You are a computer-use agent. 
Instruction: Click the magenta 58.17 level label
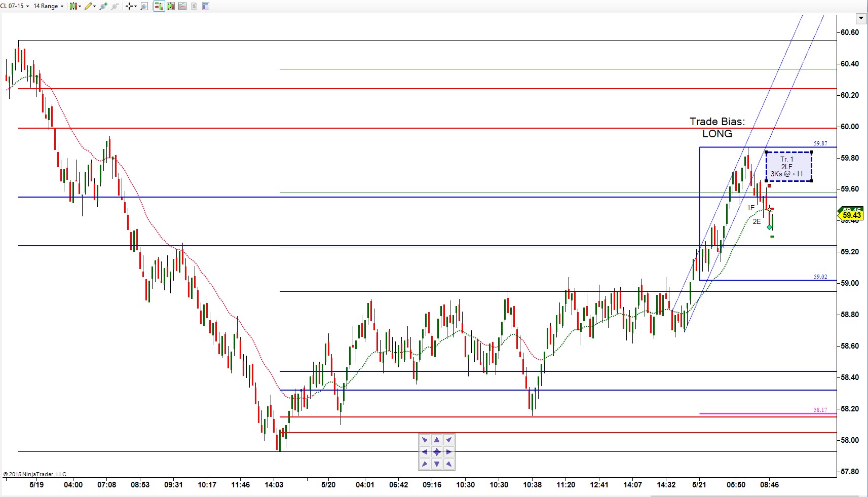coord(820,410)
